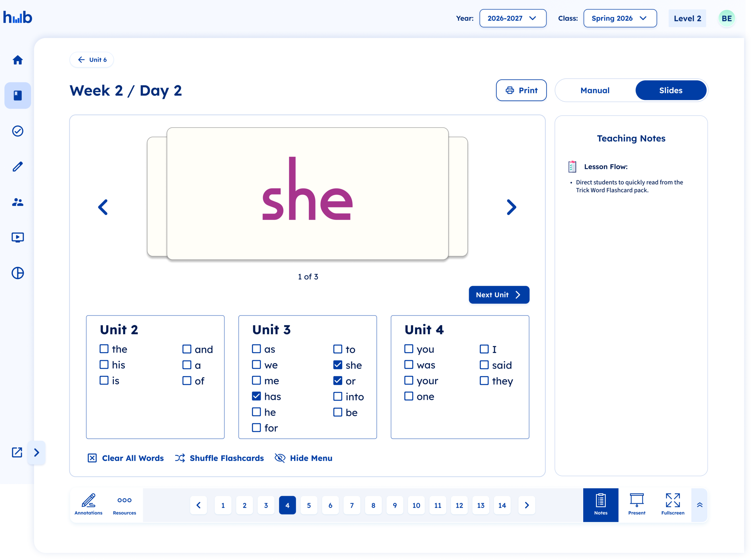The image size is (752, 560).
Task: Open the Spring 2026 class dropdown
Action: (x=620, y=18)
